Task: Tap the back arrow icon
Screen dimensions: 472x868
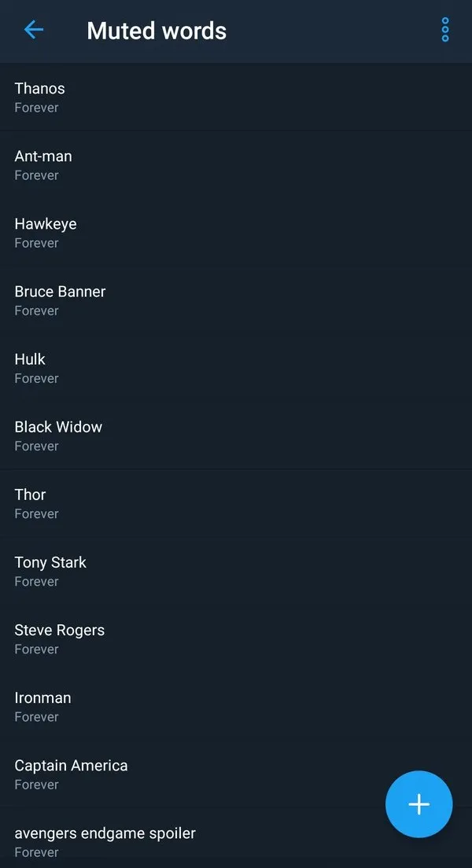Action: 34,31
